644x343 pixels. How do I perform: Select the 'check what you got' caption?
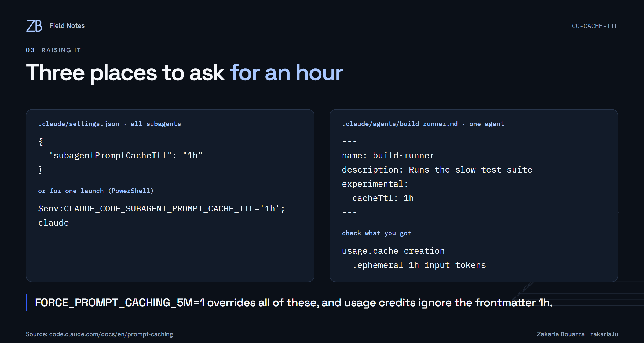coord(376,233)
